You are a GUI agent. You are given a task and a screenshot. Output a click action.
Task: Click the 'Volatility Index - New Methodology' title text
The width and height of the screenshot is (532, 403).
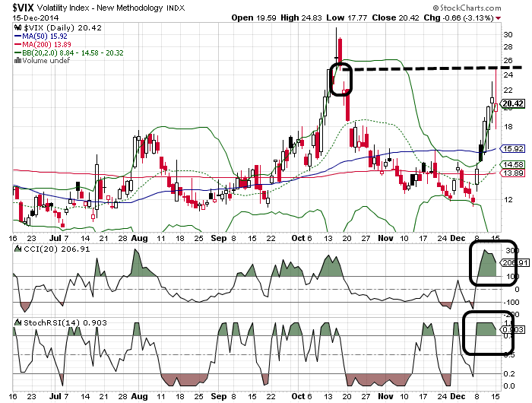100,8
